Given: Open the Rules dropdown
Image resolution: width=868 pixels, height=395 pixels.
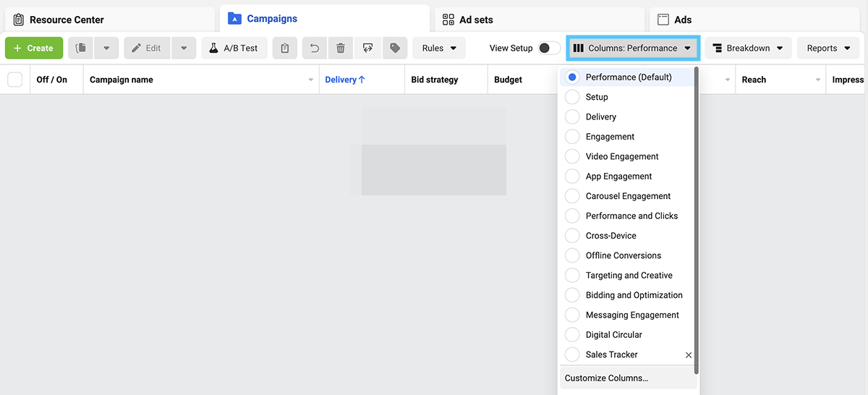Looking at the screenshot, I should pos(439,48).
